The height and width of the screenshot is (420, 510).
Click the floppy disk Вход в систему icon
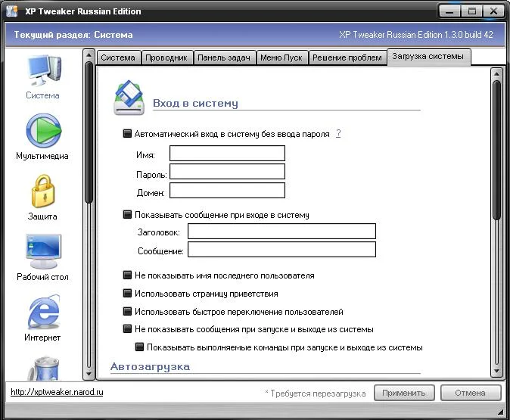(x=129, y=98)
